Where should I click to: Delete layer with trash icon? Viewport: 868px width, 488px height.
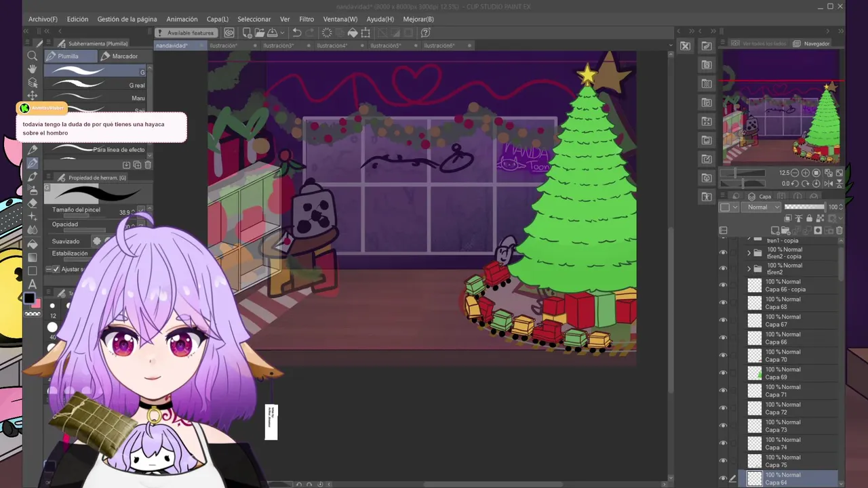pos(839,230)
